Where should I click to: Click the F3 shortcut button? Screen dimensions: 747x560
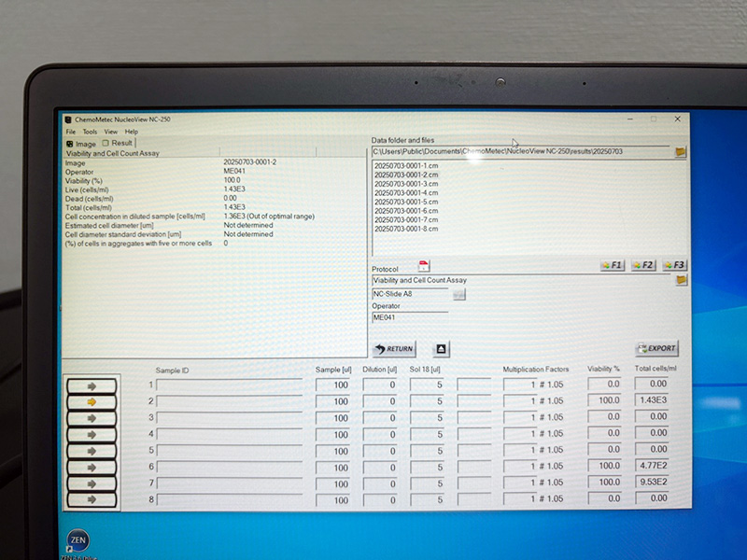(674, 266)
